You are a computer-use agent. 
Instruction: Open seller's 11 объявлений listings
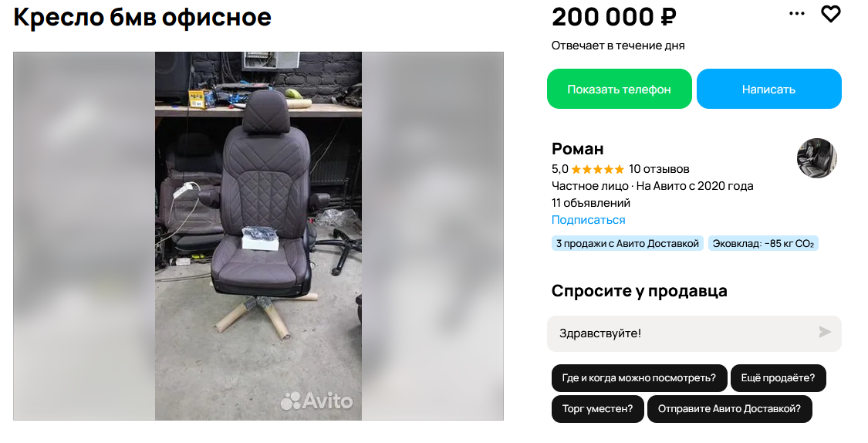591,203
